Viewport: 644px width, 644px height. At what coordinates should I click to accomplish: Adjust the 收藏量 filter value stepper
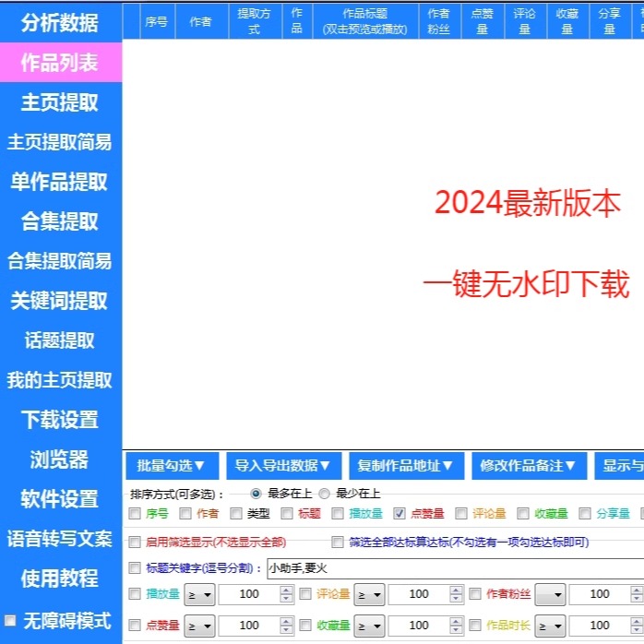click(x=457, y=626)
